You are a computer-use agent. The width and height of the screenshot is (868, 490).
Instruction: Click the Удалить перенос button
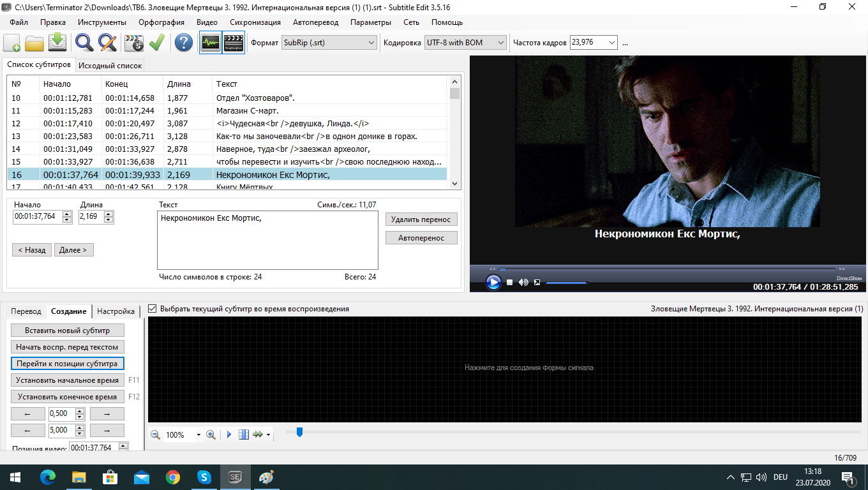(421, 219)
